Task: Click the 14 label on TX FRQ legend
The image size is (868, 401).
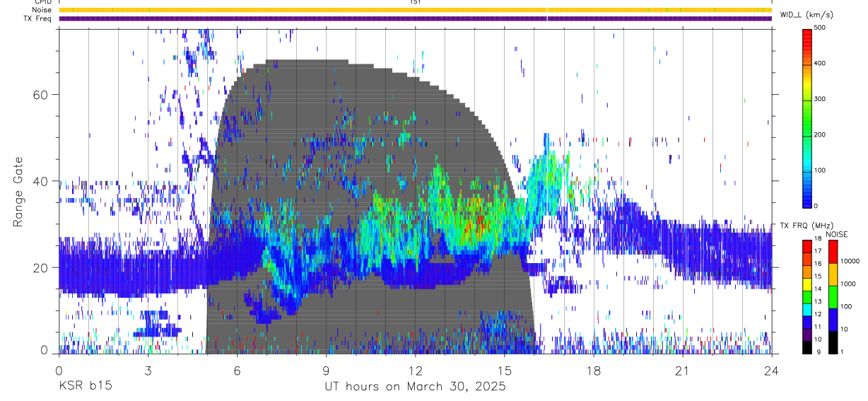Action: click(x=818, y=290)
